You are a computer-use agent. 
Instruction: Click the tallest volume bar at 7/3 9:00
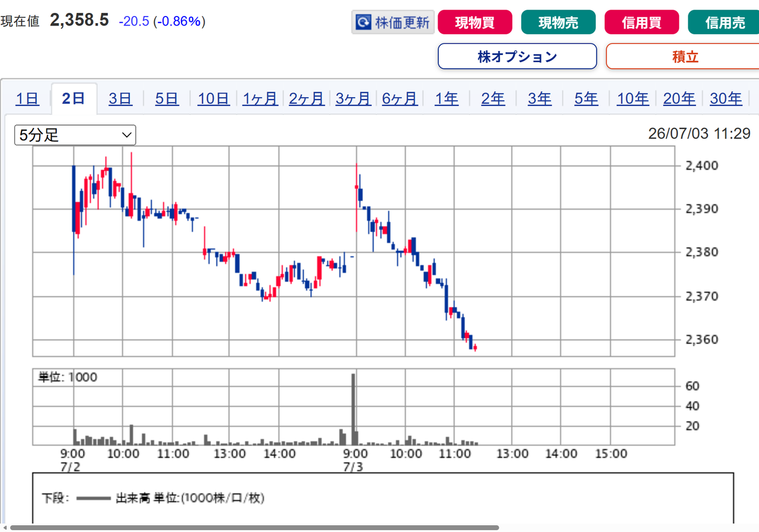pos(353,409)
